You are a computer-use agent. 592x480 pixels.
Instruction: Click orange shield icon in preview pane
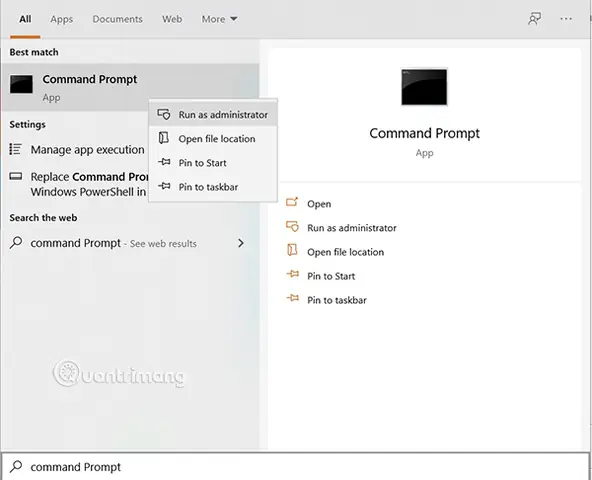(x=292, y=227)
